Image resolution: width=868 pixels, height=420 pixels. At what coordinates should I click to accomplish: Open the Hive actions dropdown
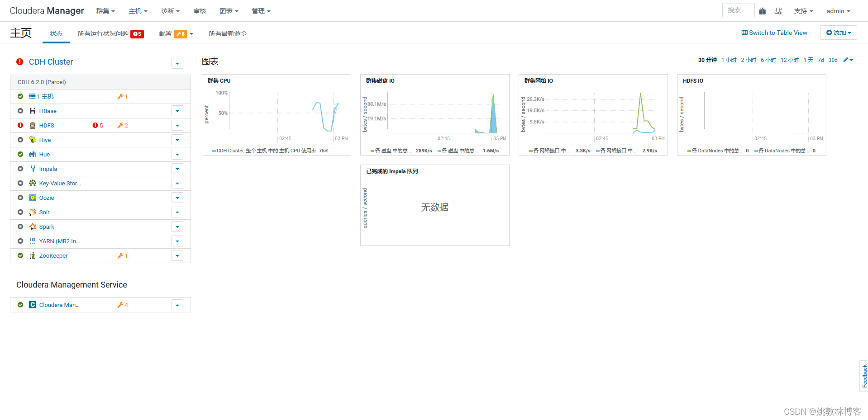click(x=177, y=140)
